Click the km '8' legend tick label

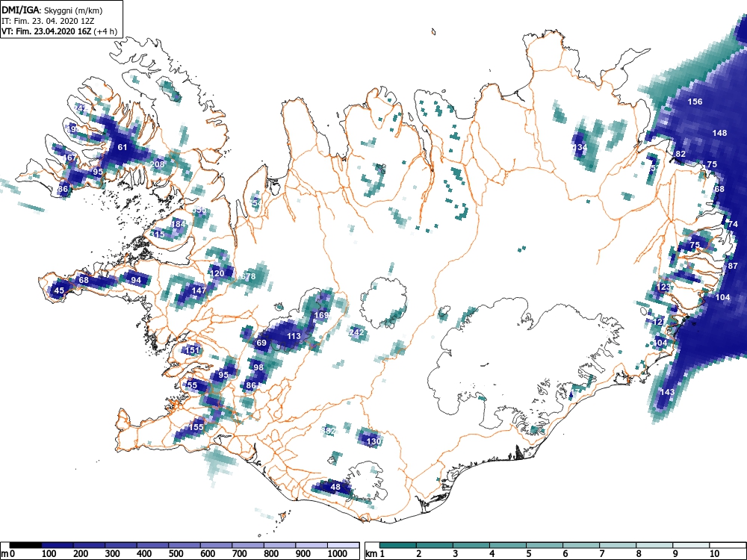tap(639, 554)
